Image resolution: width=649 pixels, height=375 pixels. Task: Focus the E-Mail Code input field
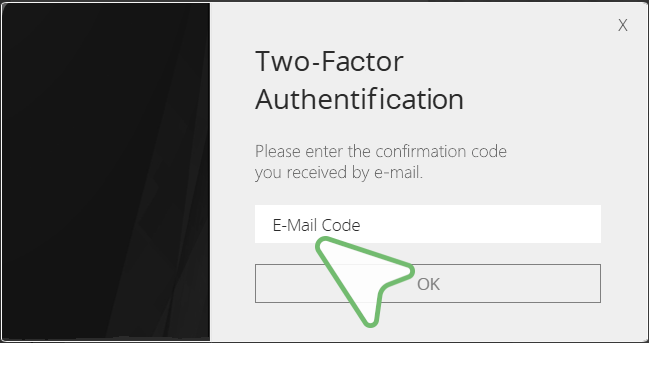click(428, 224)
